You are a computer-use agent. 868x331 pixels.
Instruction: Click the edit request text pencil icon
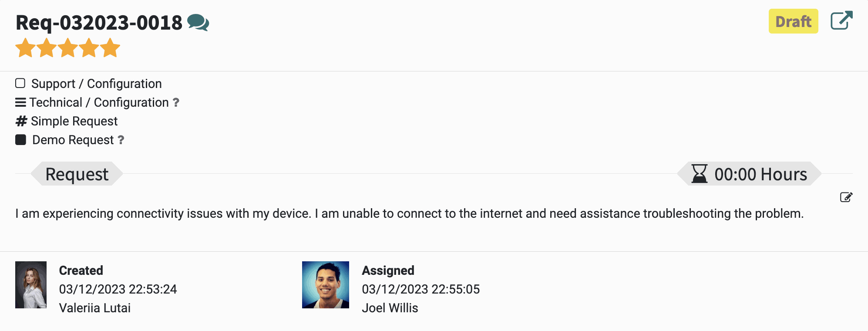pos(846,197)
